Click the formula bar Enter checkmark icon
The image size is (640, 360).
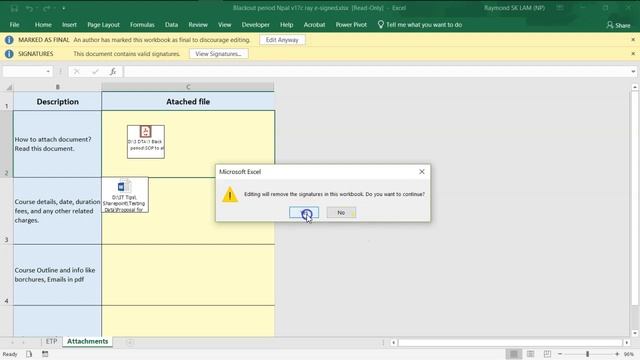[x=95, y=71]
